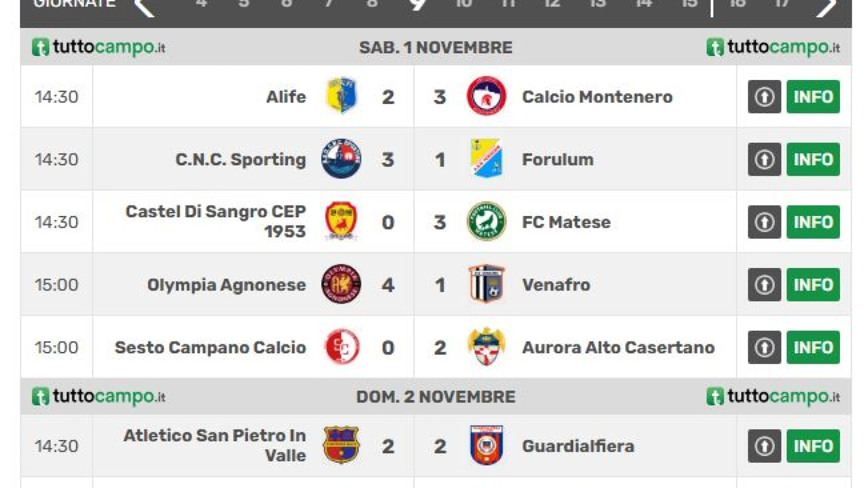Select matchday 10 tab

point(463,4)
